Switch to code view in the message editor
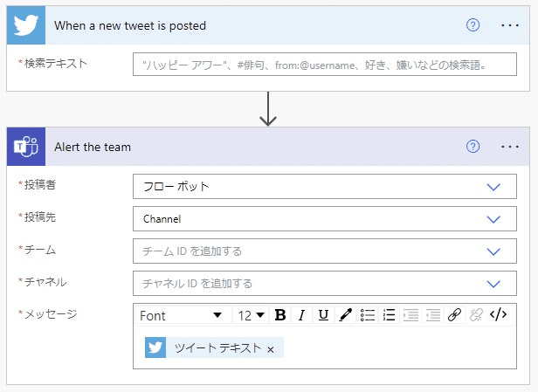Image resolution: width=538 pixels, height=392 pixels. (x=498, y=315)
